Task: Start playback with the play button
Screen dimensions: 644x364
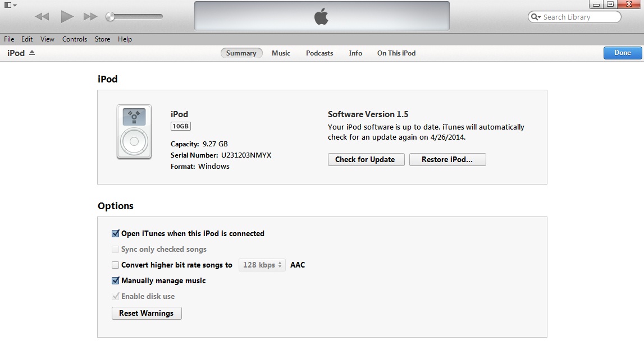Action: tap(67, 17)
